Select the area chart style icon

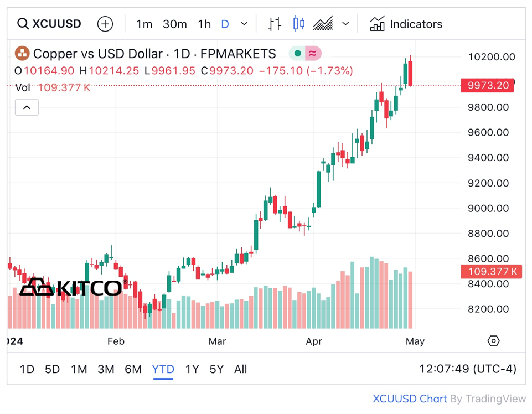point(323,24)
